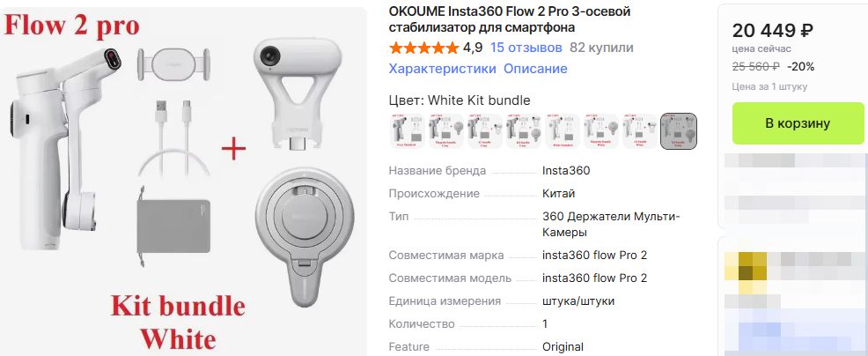Click the 82 купили purchase count
The height and width of the screenshot is (356, 868).
(602, 48)
